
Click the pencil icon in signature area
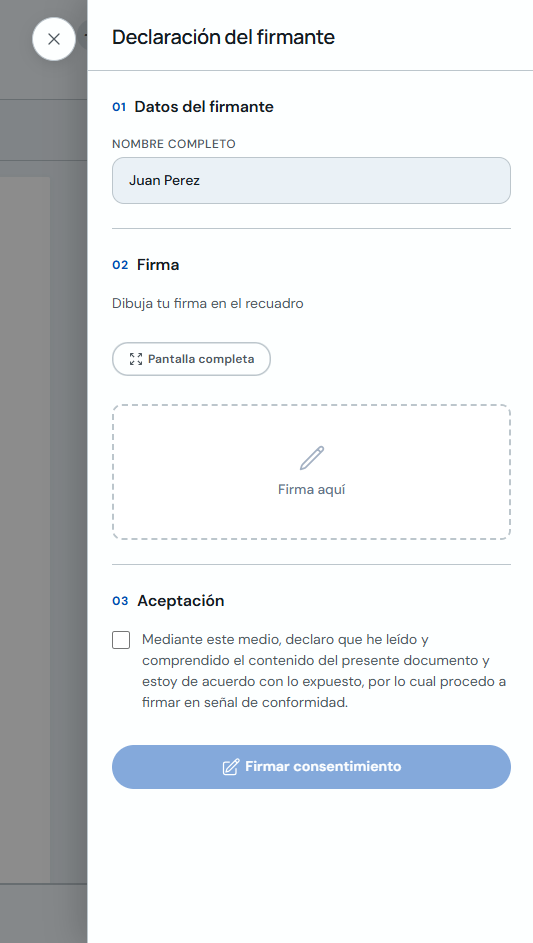pyautogui.click(x=312, y=458)
